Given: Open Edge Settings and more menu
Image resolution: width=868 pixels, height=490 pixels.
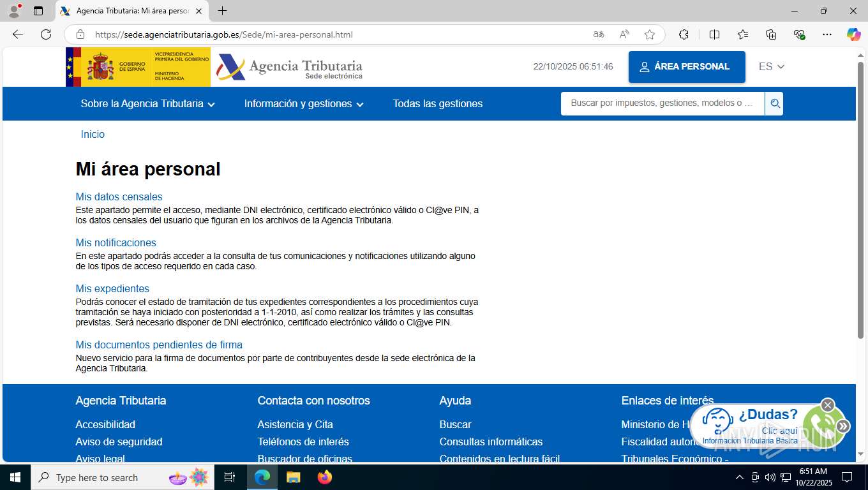Looking at the screenshot, I should point(827,34).
